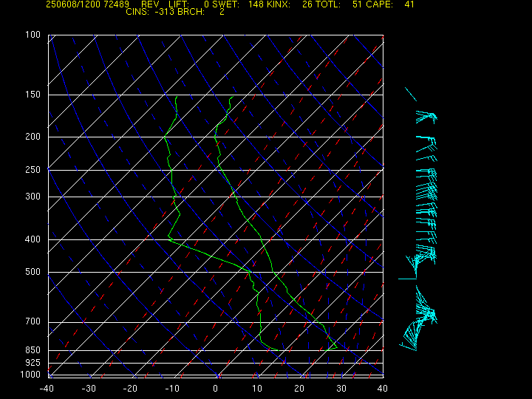Click CAPE value 41
The height and width of the screenshot is (399, 532).
coord(409,4)
